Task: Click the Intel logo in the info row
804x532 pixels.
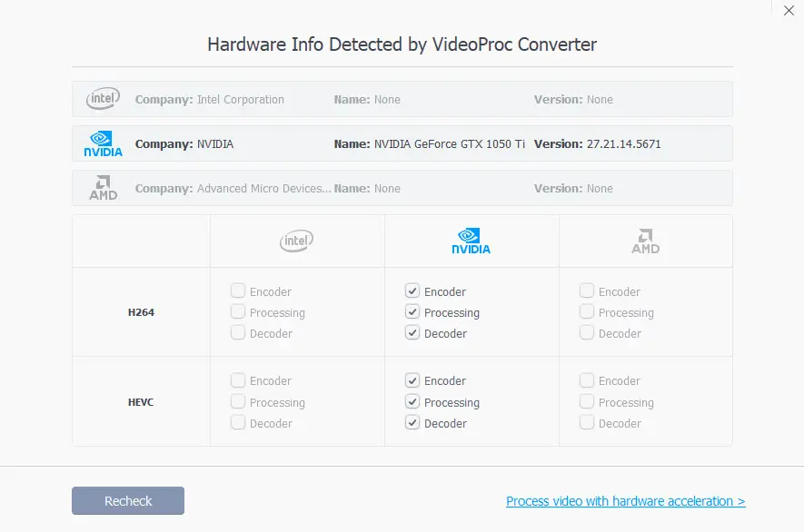Action: (x=103, y=98)
